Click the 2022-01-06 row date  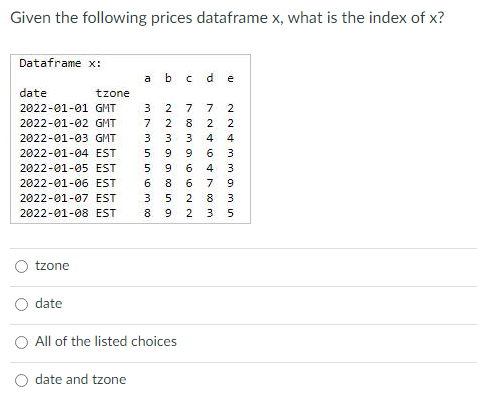[54, 183]
